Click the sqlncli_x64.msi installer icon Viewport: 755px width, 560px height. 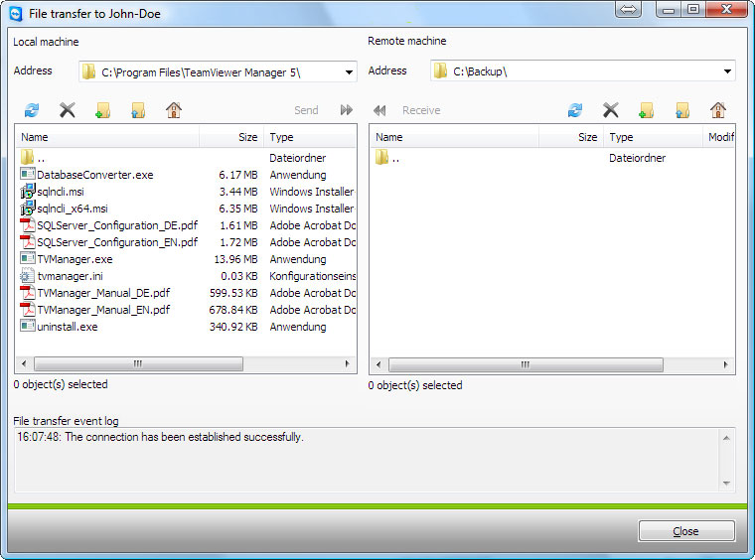point(28,208)
